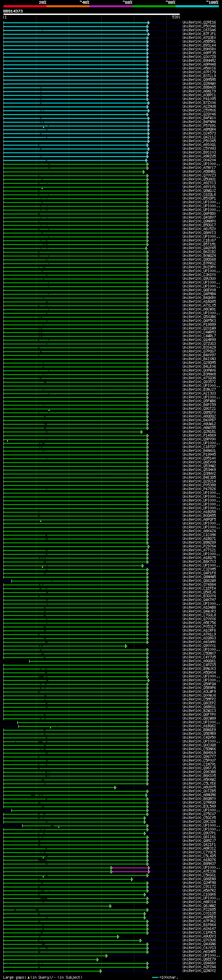Pick hit UniRef100_O04204
Image resolution: width=222 pixels, height=980 pixels.
(x=199, y=160)
